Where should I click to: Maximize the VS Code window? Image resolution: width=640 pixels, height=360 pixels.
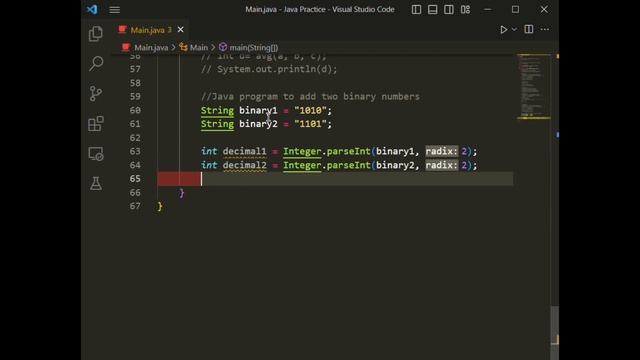click(516, 9)
